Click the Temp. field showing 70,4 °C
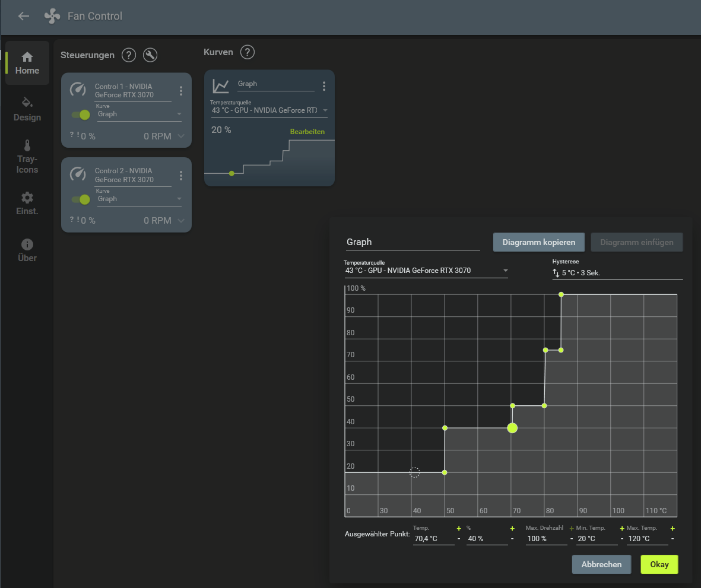The image size is (701, 588). pos(433,538)
